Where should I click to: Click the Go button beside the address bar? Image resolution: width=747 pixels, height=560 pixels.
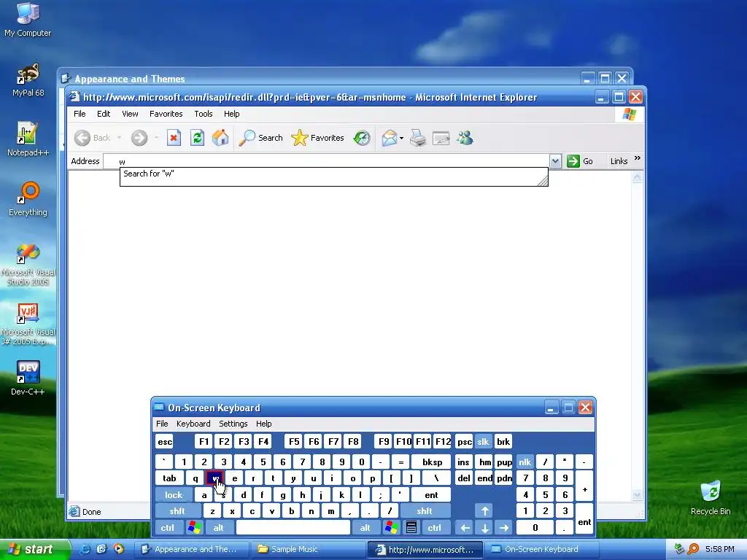point(580,161)
